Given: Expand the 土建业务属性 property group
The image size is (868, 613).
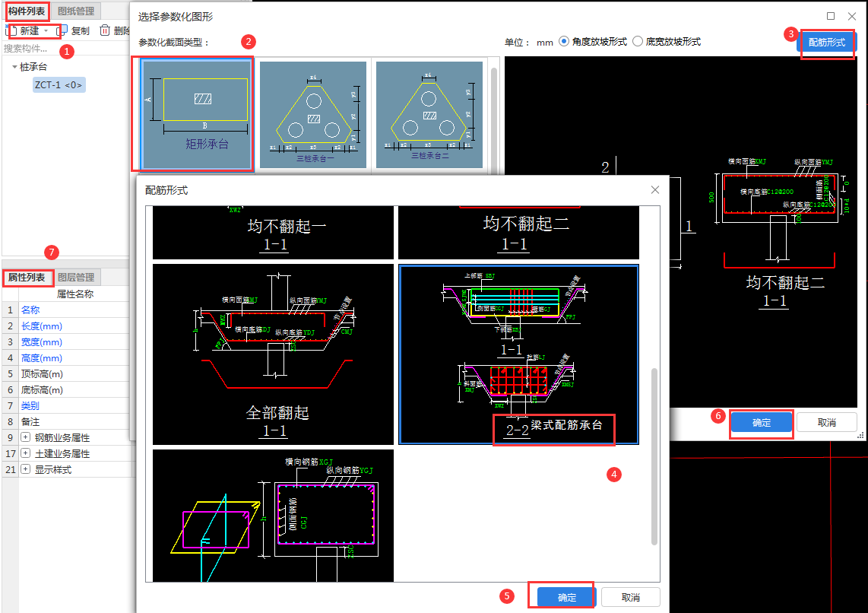Looking at the screenshot, I should (26, 453).
